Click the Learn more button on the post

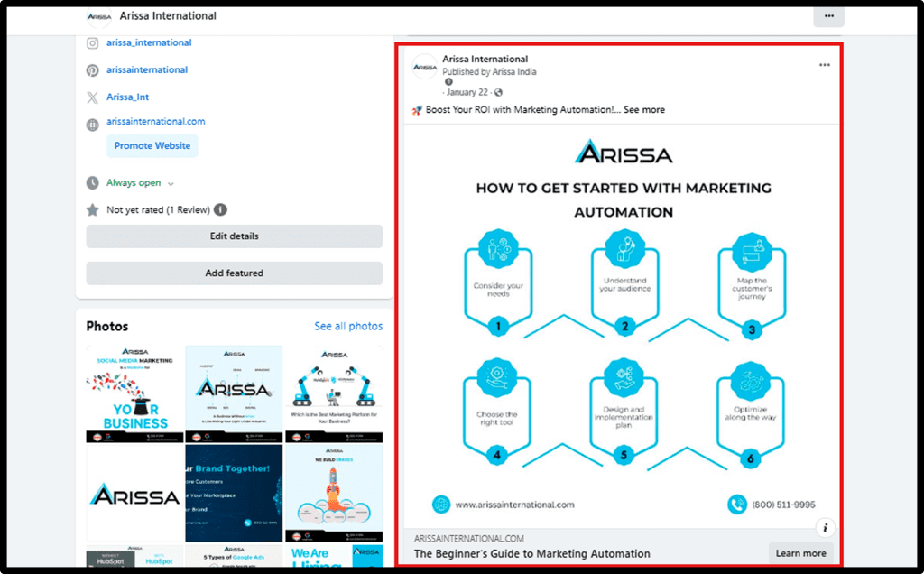(x=801, y=553)
